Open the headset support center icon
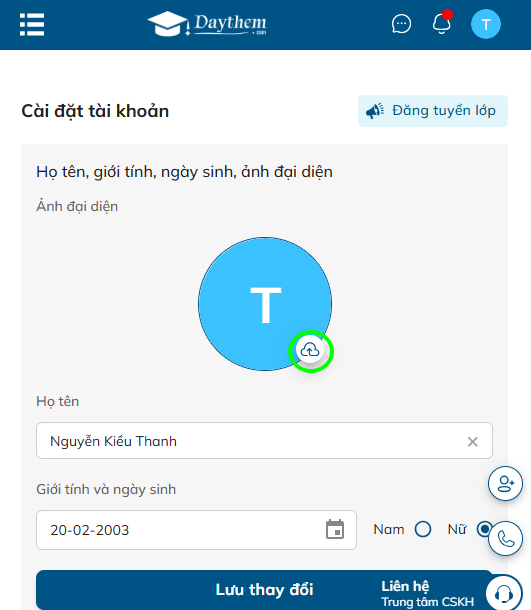531x610 pixels. point(504,593)
